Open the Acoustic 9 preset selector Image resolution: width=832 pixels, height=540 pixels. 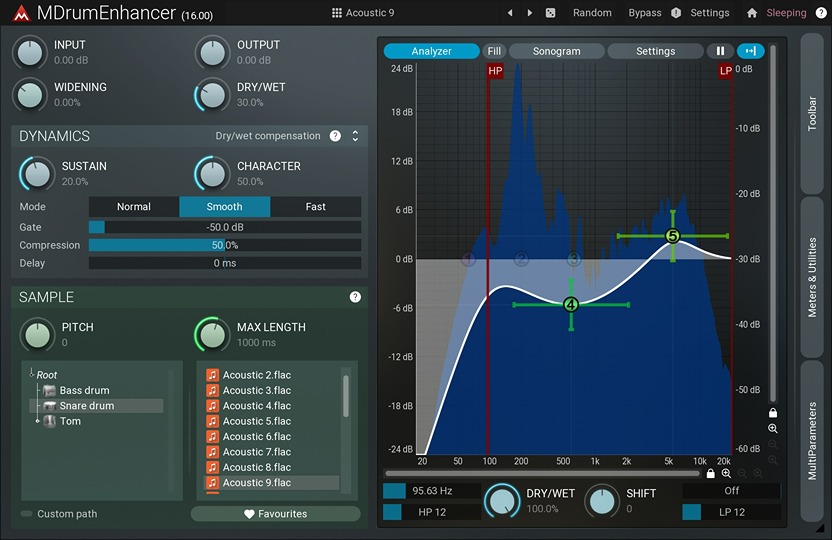click(x=363, y=13)
